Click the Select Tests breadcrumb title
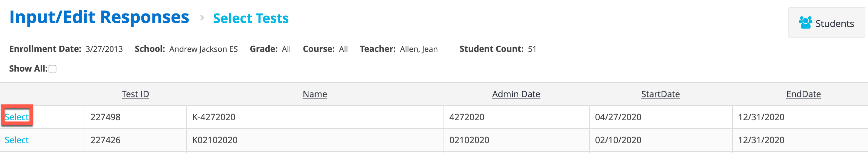Screen dimensions: 868x153 pos(251,18)
